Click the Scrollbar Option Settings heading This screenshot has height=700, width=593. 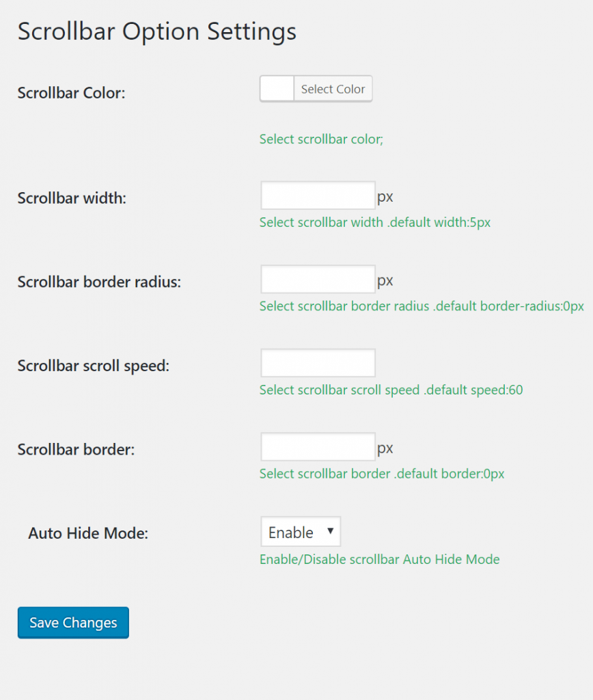click(x=157, y=32)
